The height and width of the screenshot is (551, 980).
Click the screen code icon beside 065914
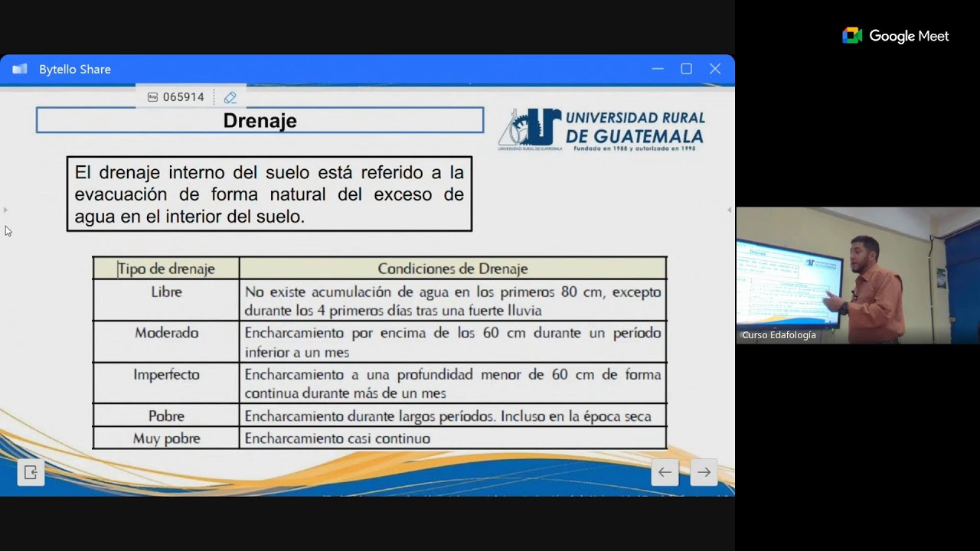coord(152,97)
